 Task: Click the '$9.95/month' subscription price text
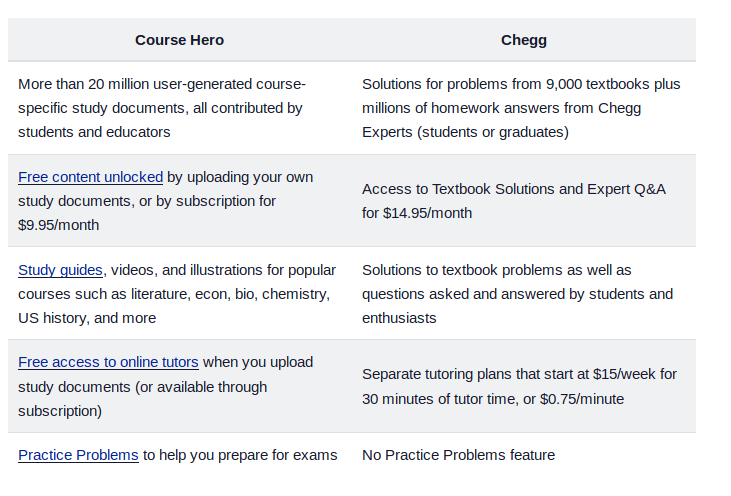point(59,225)
